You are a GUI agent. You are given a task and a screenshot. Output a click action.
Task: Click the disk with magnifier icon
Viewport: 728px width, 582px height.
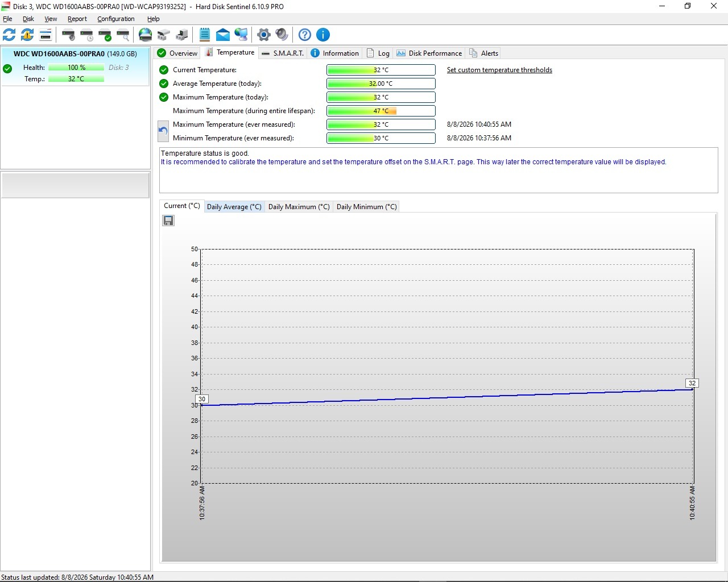[x=123, y=35]
